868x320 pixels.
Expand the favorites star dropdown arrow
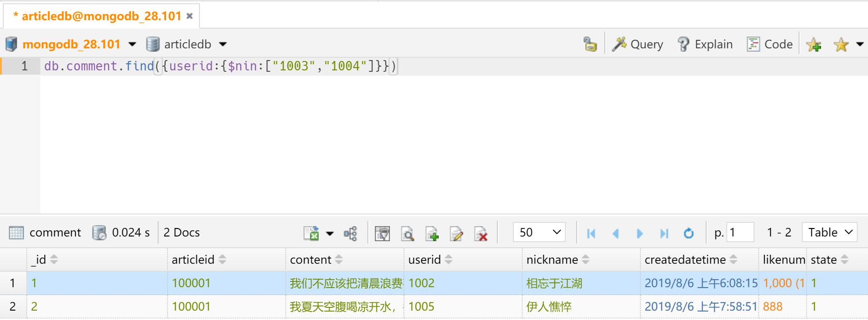[860, 44]
